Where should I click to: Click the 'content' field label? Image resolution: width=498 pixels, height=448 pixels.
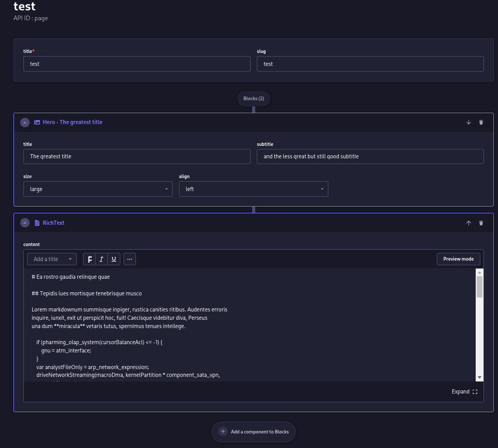pyautogui.click(x=32, y=245)
